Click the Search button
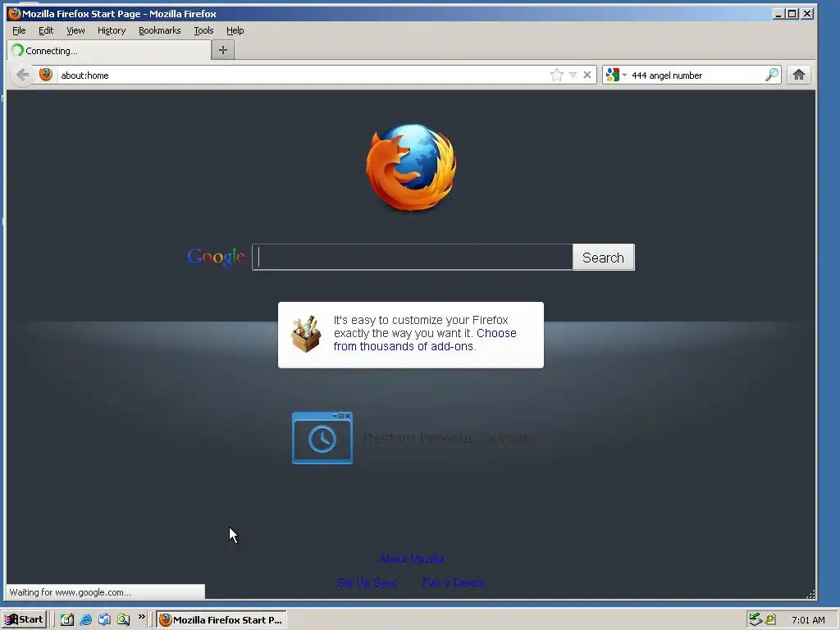This screenshot has width=840, height=630. coord(603,257)
